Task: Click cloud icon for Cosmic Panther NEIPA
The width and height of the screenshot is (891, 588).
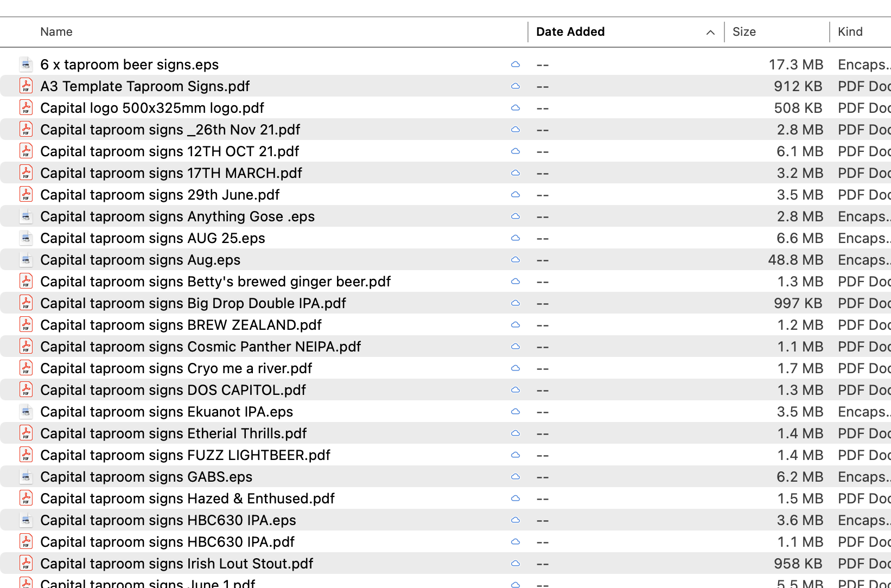Action: click(515, 347)
